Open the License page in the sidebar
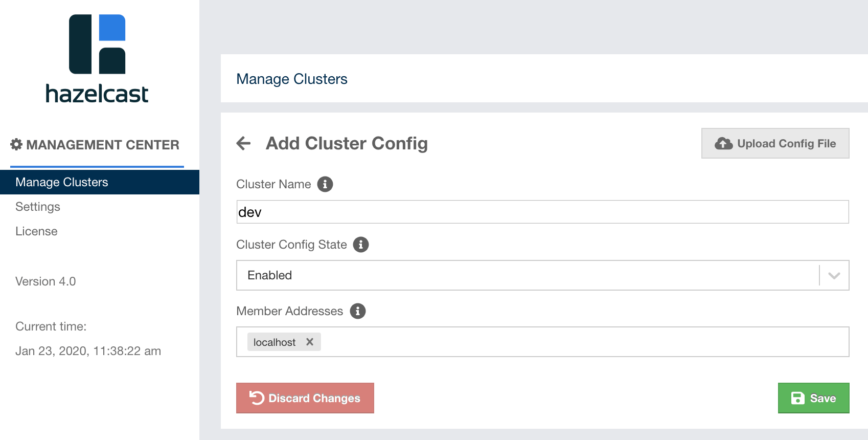 [x=36, y=231]
